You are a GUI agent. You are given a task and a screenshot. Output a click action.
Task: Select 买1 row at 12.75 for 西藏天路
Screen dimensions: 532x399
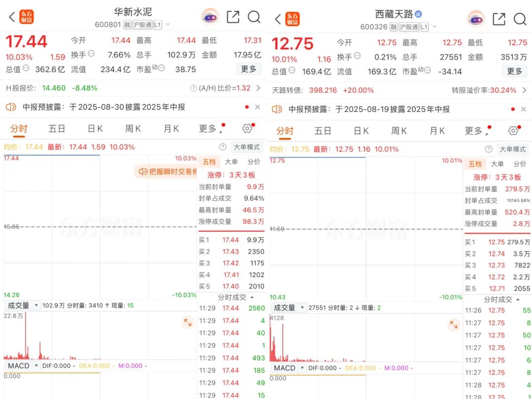point(498,242)
